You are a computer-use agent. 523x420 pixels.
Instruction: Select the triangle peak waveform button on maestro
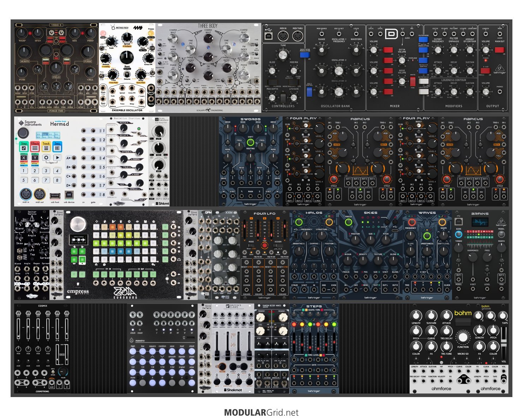pyautogui.click(x=153, y=362)
